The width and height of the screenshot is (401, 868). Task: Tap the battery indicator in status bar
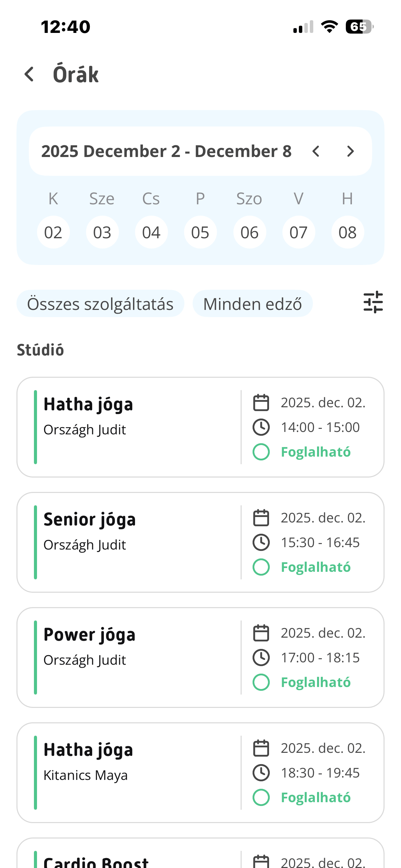[x=359, y=27]
